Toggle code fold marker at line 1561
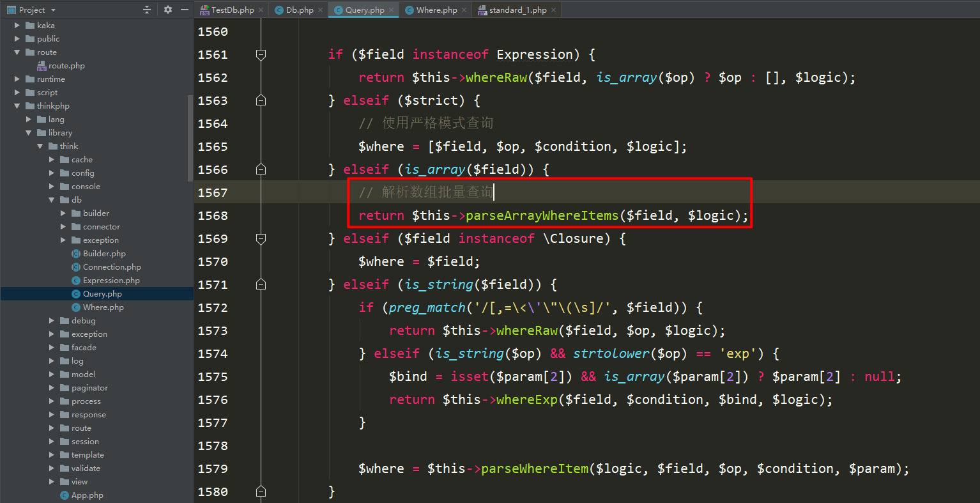The image size is (980, 503). pyautogui.click(x=261, y=54)
